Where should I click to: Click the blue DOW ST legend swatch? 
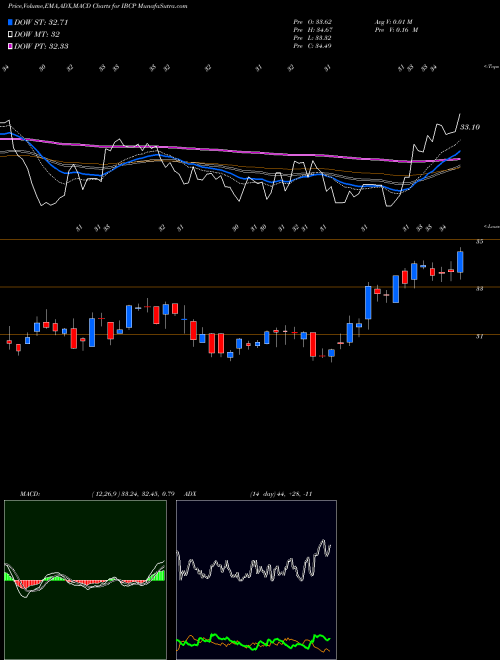tap(11, 22)
